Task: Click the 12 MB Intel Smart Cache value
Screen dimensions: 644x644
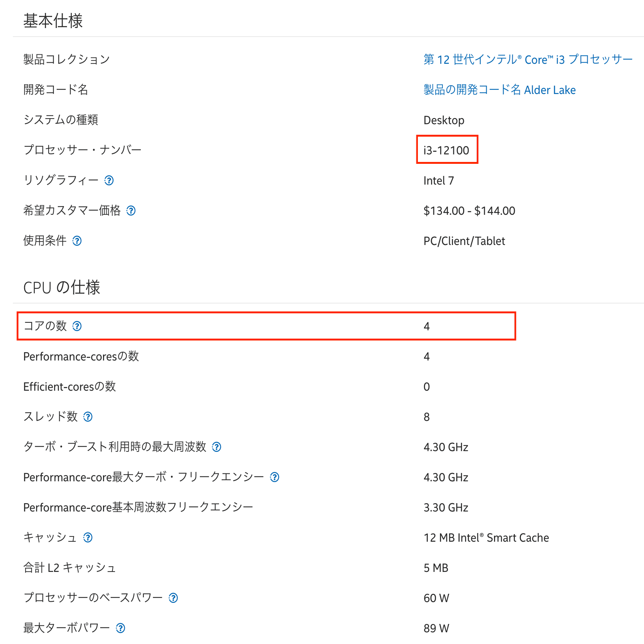Action: pyautogui.click(x=486, y=538)
